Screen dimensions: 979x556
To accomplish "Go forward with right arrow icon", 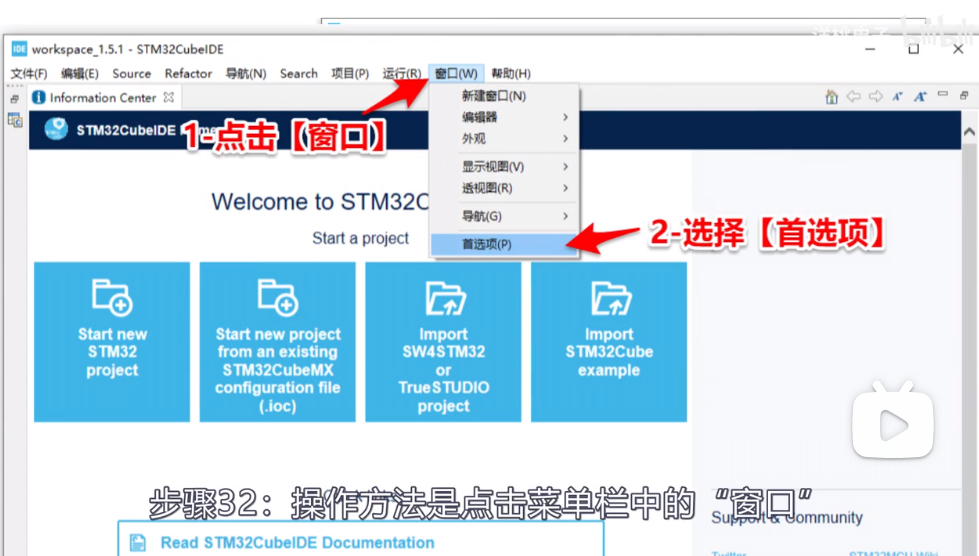I will [x=876, y=96].
